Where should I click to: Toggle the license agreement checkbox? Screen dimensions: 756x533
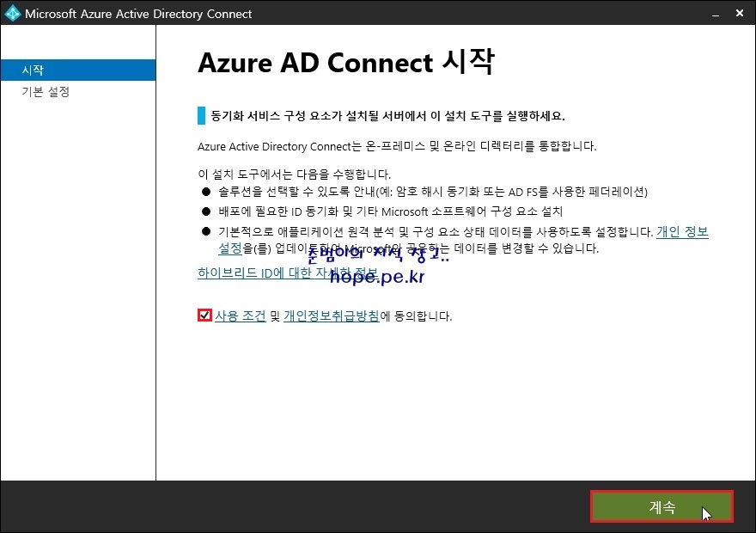pos(204,316)
